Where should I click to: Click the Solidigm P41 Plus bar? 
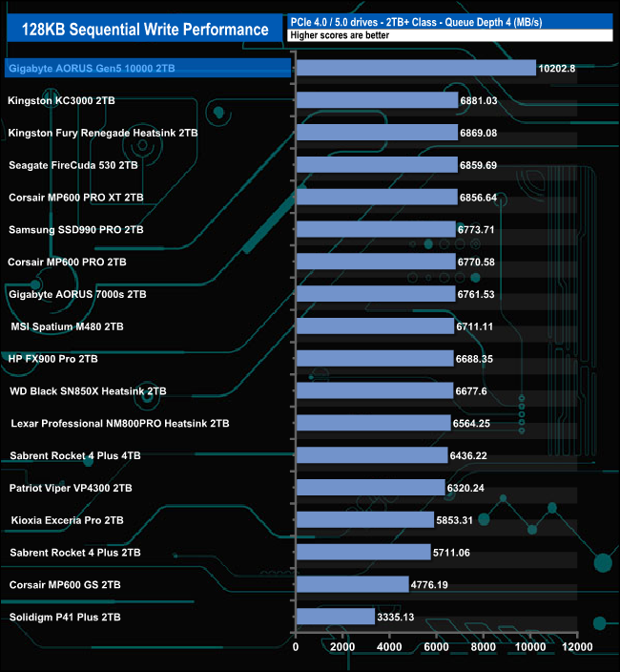[x=335, y=617]
